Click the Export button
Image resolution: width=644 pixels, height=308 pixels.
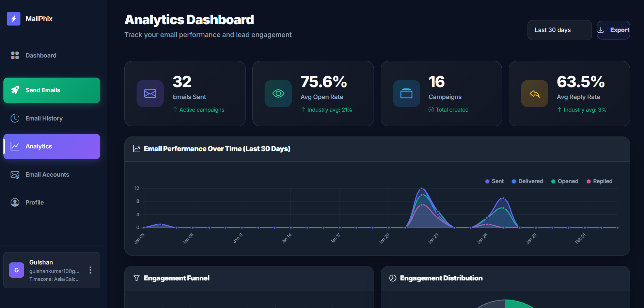[613, 30]
